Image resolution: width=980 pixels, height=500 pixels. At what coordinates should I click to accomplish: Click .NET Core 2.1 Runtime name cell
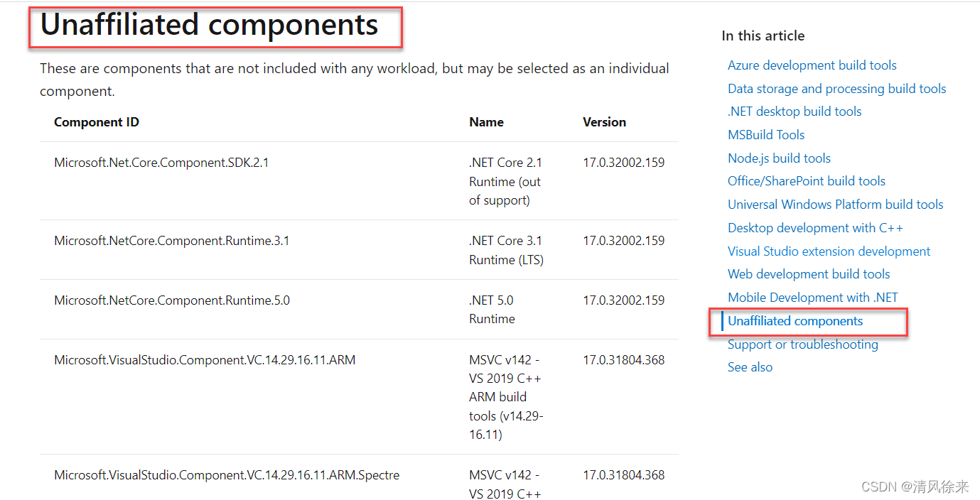505,181
